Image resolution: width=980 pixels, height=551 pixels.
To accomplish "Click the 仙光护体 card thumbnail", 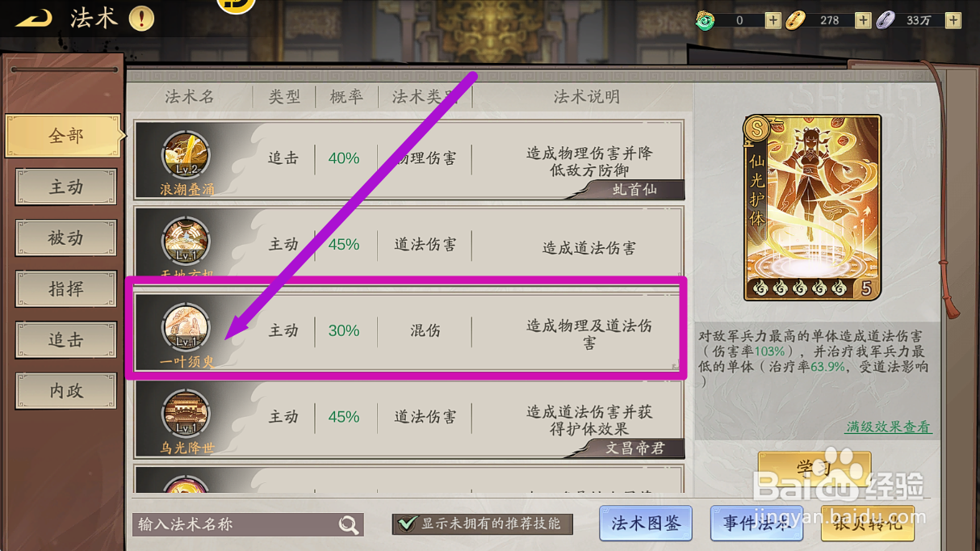I will (x=813, y=208).
